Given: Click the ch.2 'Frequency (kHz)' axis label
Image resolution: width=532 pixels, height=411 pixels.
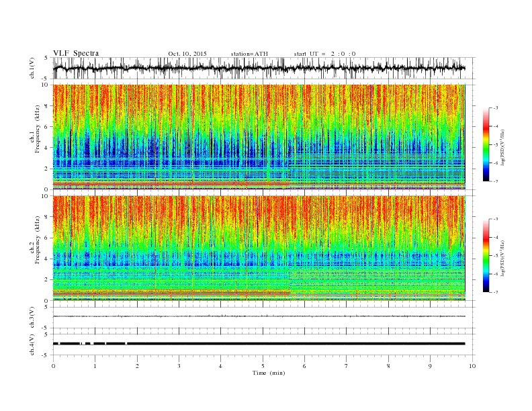Looking at the screenshot, I should click(38, 239).
